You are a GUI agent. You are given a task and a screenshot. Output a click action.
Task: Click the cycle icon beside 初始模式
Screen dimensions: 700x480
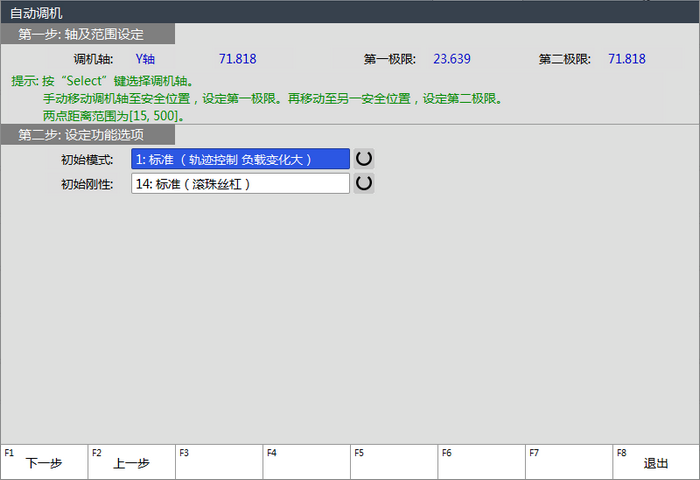364,159
